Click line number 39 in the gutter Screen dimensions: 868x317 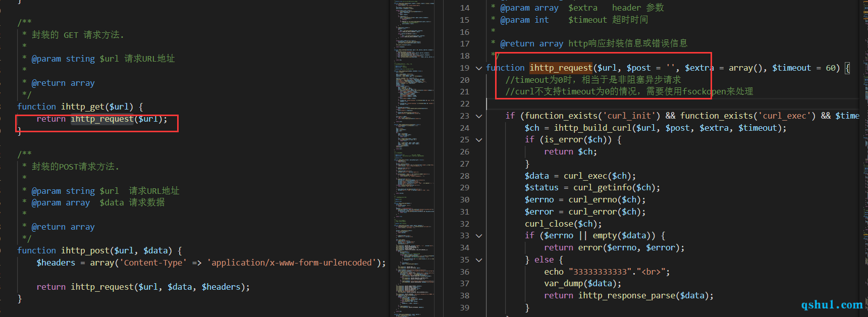[465, 308]
